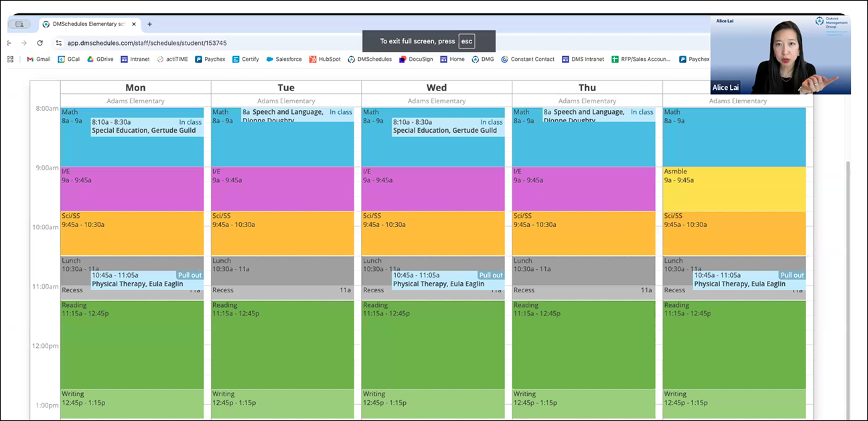868x421 pixels.
Task: Go to the HubSpot bookmark
Action: pos(325,59)
